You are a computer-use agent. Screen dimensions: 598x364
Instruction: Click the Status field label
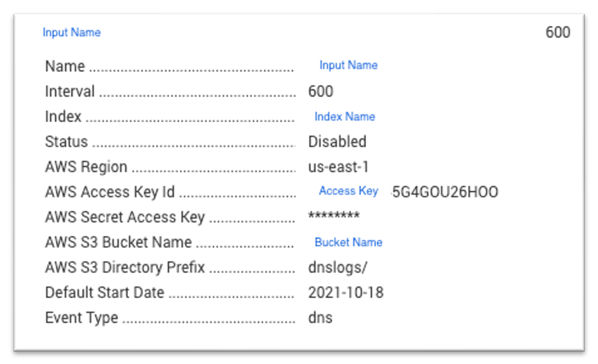[67, 141]
